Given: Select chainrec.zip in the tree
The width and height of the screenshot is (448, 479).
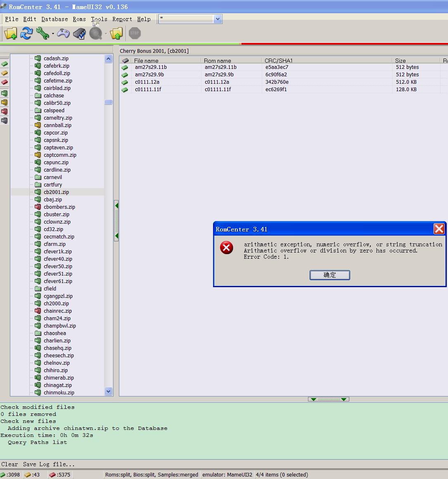Looking at the screenshot, I should pyautogui.click(x=58, y=311).
